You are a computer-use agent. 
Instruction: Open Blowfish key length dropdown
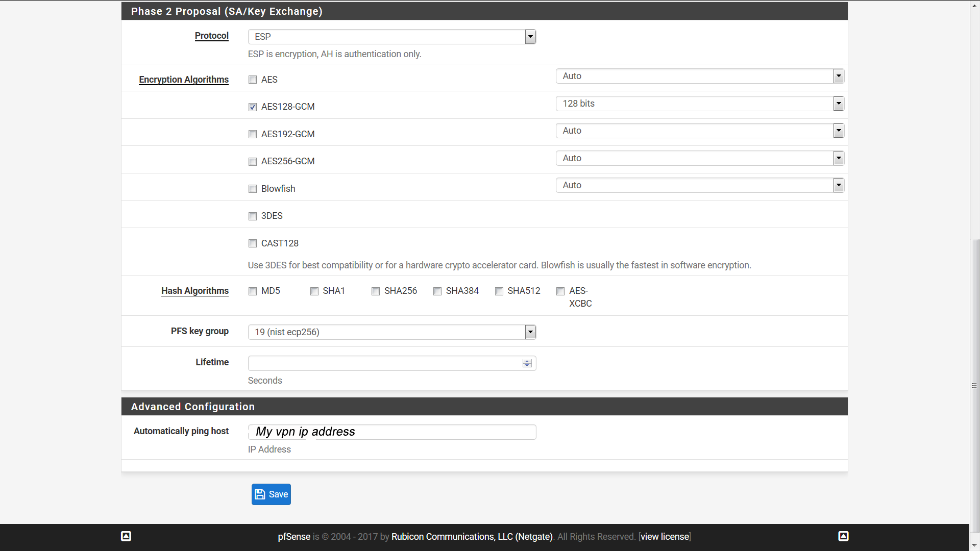[x=700, y=185]
